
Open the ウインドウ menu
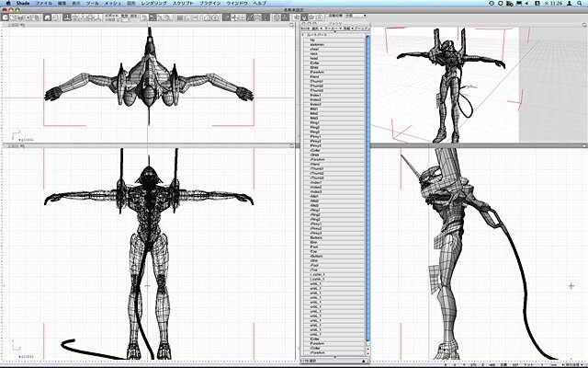[x=237, y=3]
